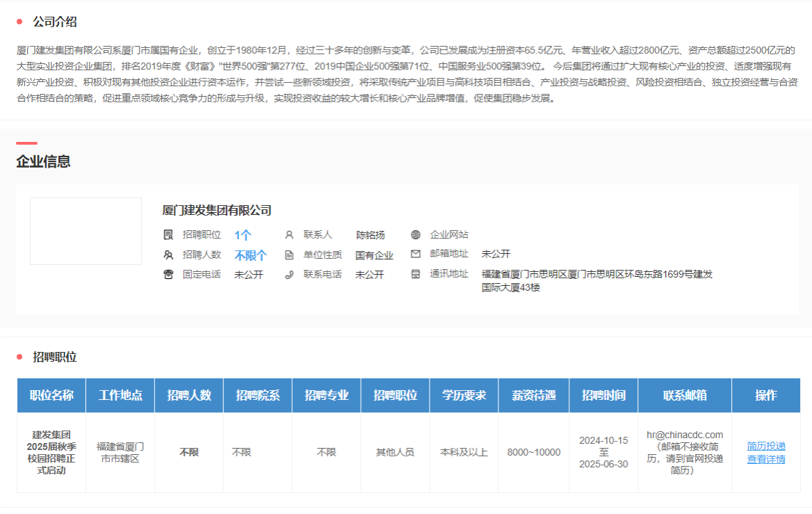Click the hr@chinacdc.com email cell

tap(685, 452)
